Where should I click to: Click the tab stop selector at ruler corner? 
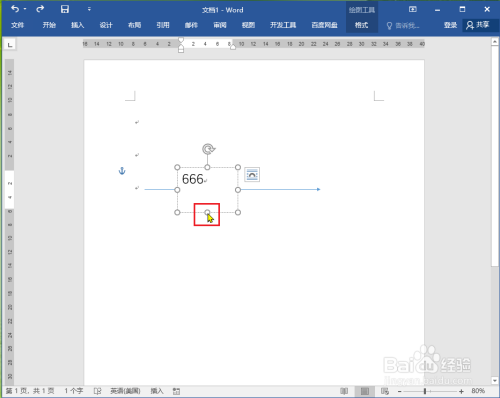coord(10,44)
